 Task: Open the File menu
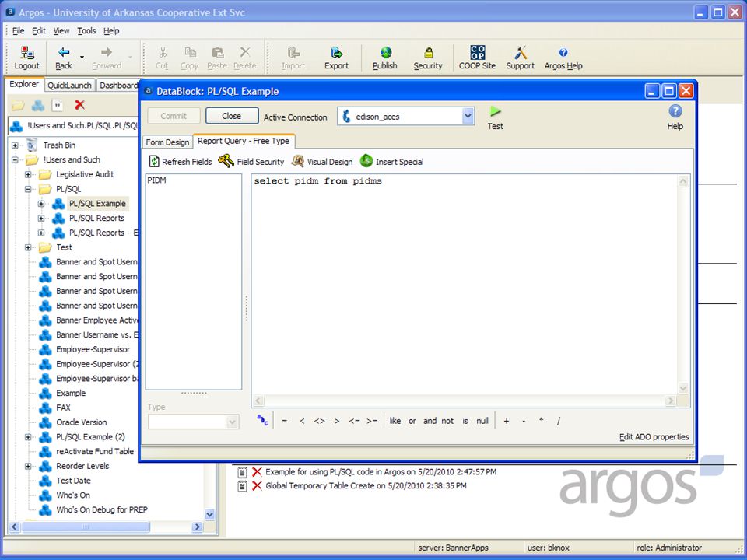click(x=18, y=31)
